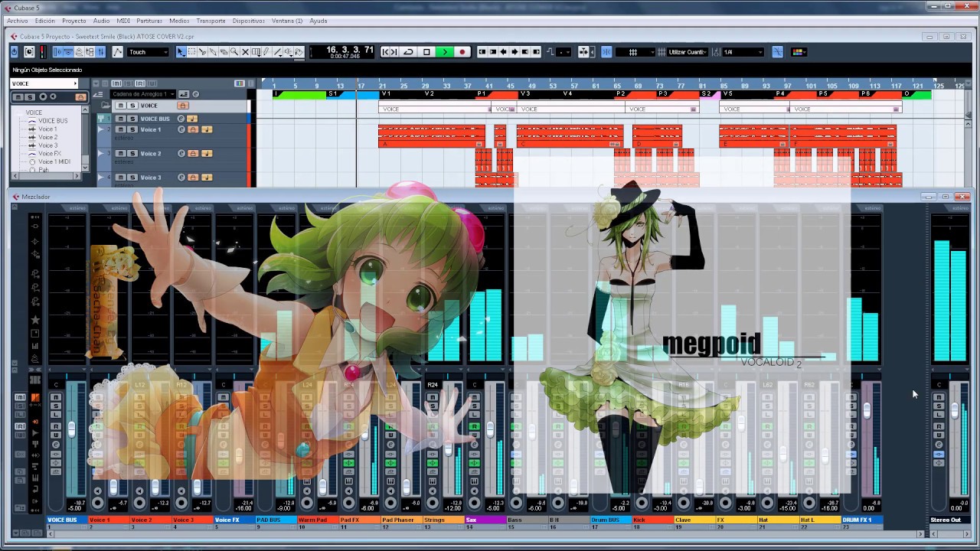
Task: Open the Mixer toolbar icon
Action: [x=100, y=52]
